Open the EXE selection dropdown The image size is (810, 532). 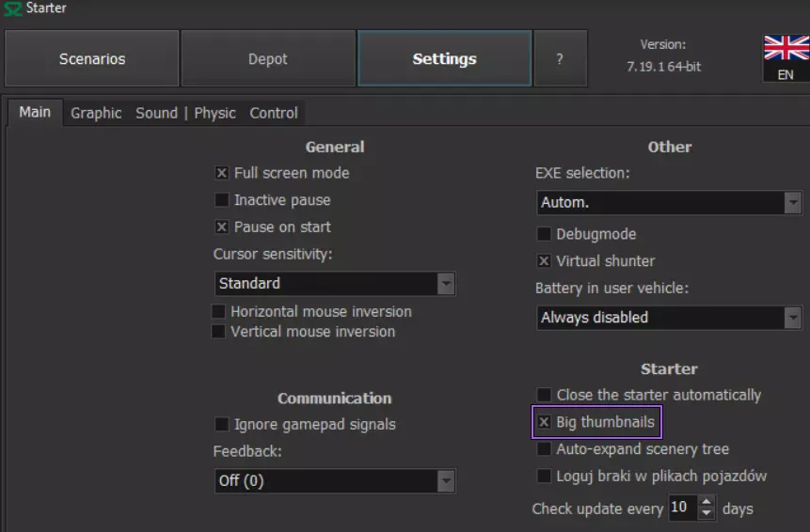[x=792, y=202]
